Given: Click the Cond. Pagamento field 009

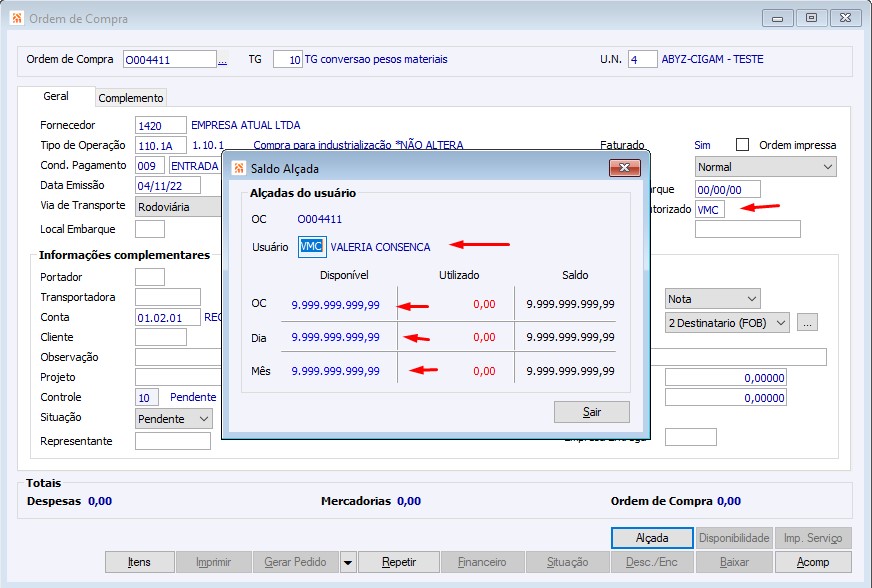Looking at the screenshot, I should [150, 166].
